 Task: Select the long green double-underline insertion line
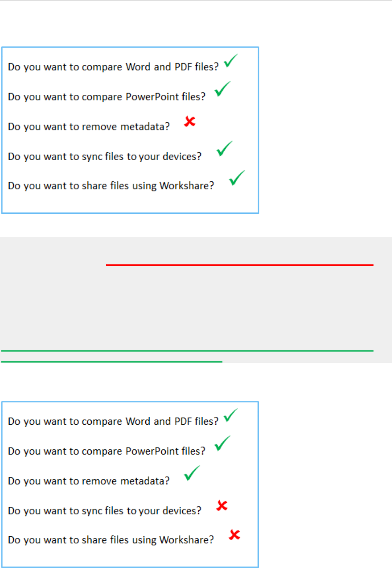click(x=188, y=351)
